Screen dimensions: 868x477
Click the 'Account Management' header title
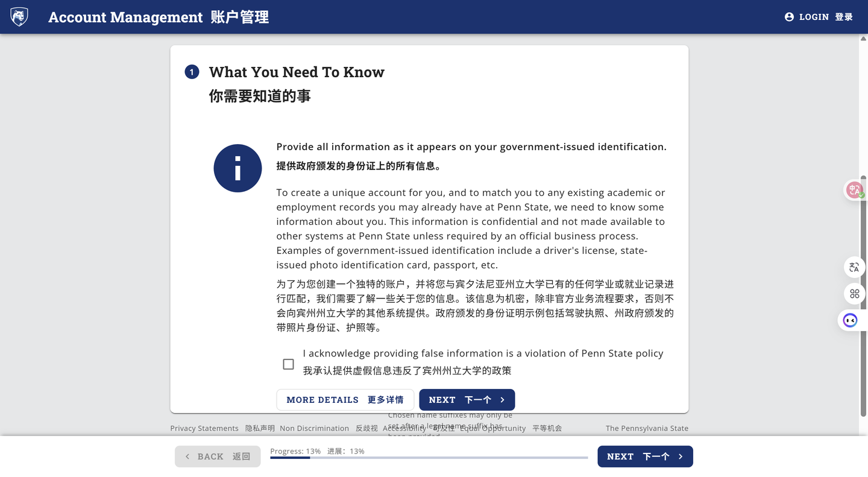(125, 17)
